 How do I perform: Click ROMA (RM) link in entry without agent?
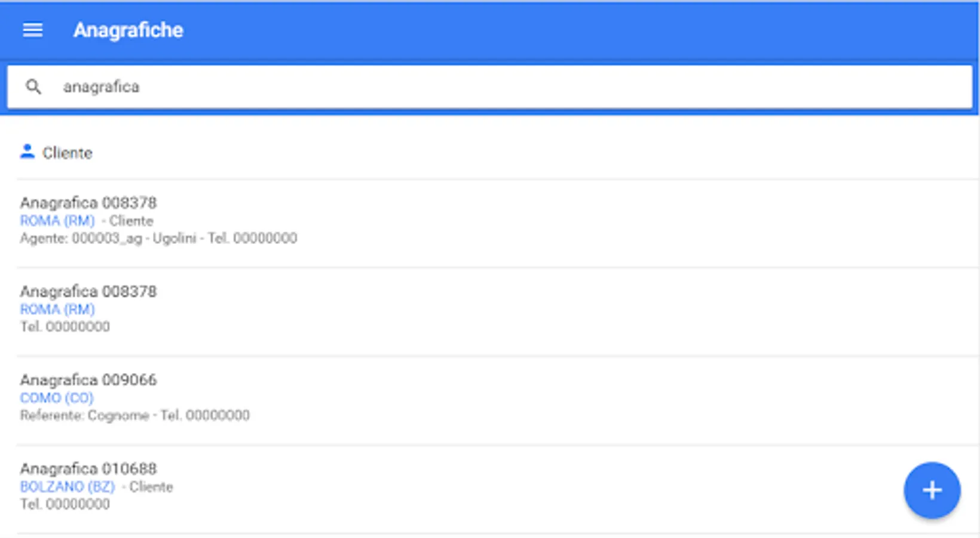pos(57,310)
